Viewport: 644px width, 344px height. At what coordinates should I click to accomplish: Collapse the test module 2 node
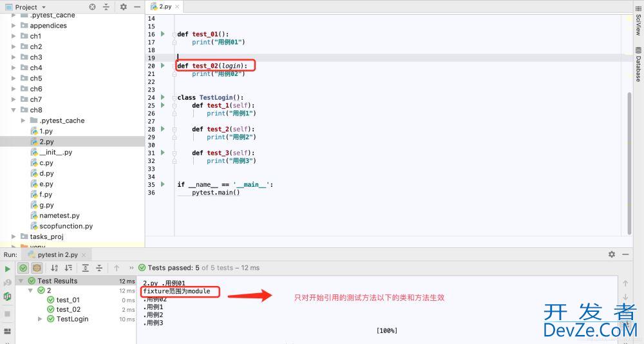click(x=30, y=290)
